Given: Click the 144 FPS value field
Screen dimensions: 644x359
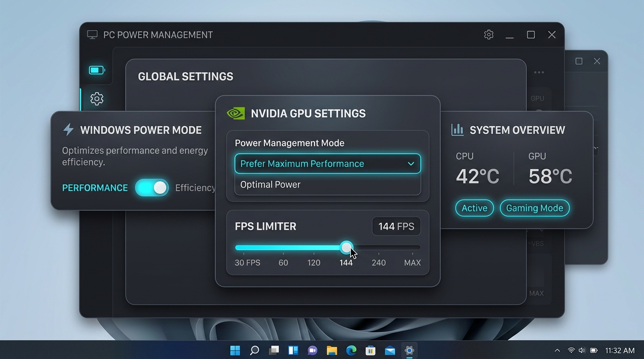Looking at the screenshot, I should pos(396,227).
